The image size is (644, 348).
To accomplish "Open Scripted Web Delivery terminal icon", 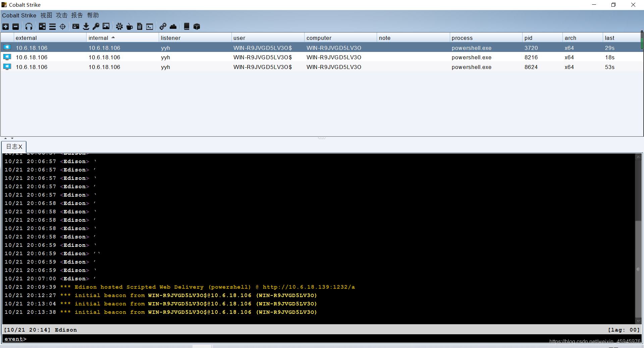I will click(x=150, y=26).
